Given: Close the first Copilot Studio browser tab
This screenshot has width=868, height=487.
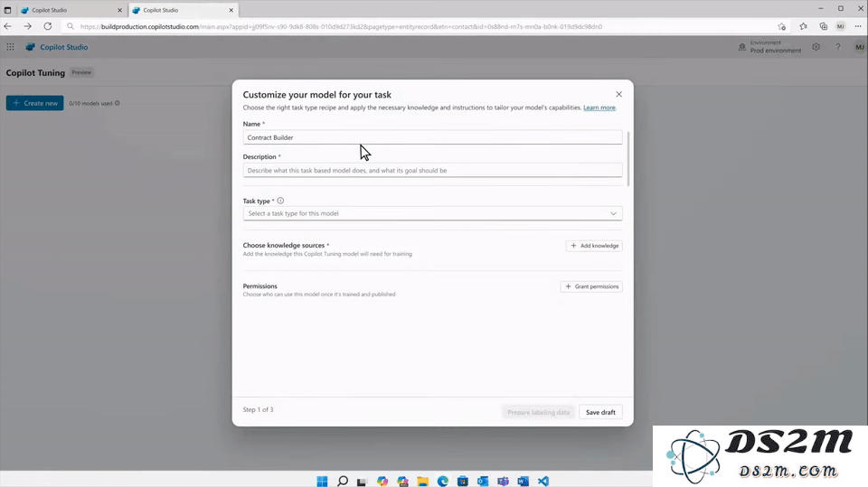Looking at the screenshot, I should click(x=119, y=10).
